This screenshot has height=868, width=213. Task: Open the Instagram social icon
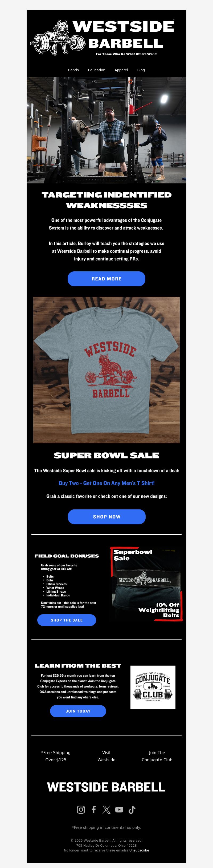click(81, 809)
